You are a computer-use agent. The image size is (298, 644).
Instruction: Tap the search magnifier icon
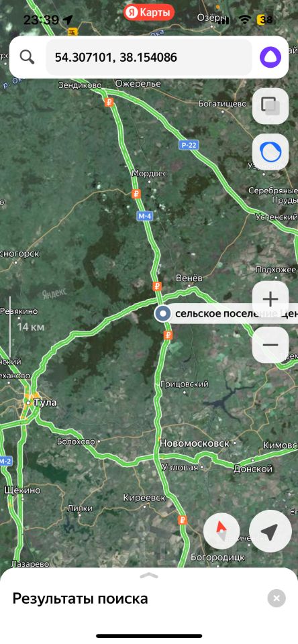tap(27, 57)
